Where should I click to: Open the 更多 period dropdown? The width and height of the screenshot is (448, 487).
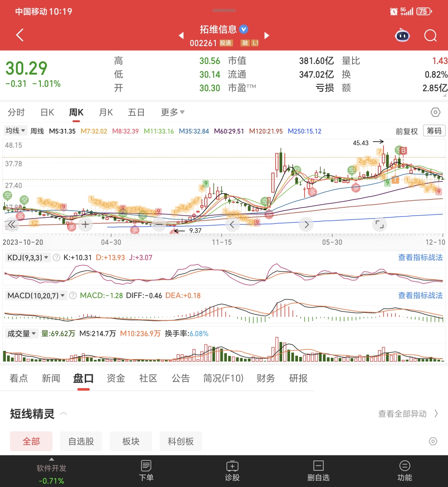tap(173, 112)
